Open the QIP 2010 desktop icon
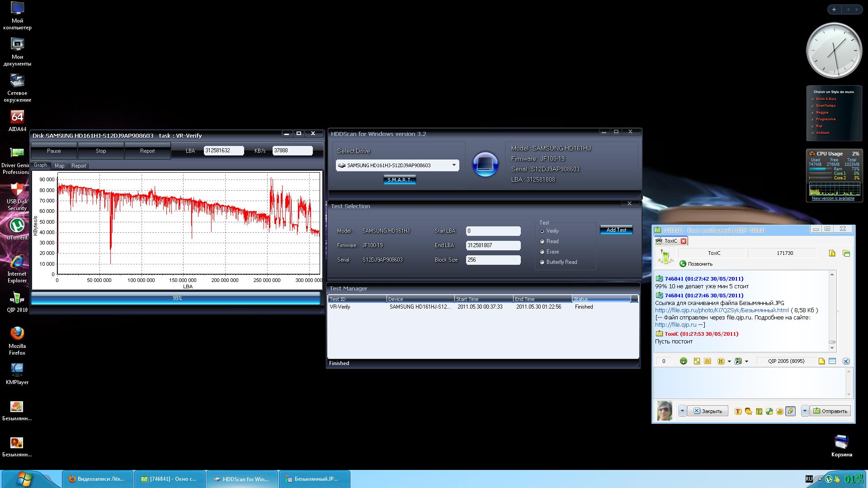The width and height of the screenshot is (868, 488). pos(17,301)
